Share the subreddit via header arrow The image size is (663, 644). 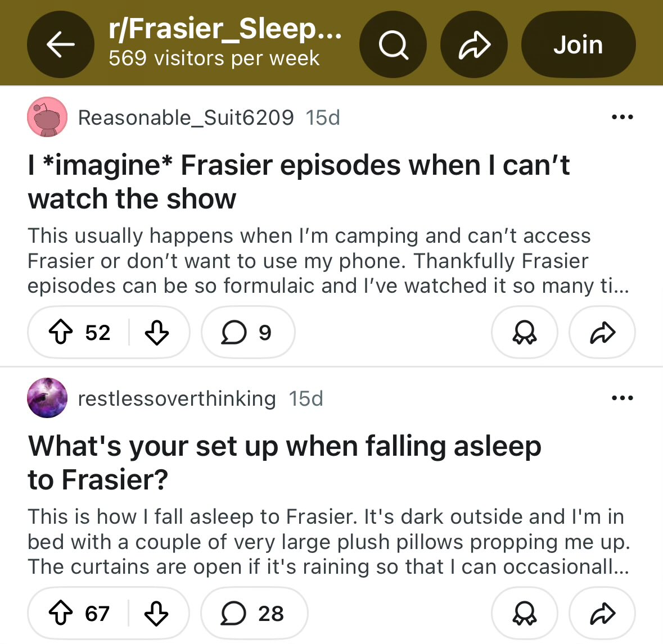click(x=474, y=44)
